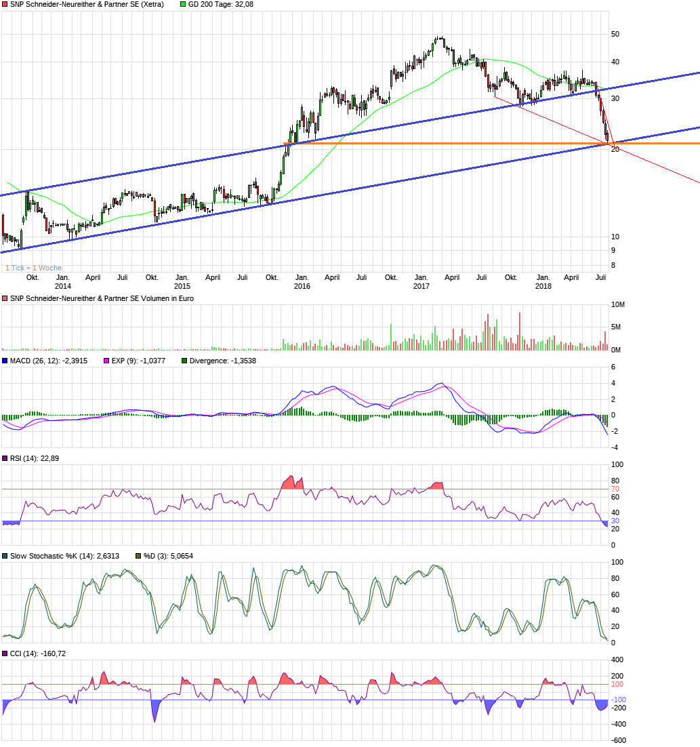
Task: Click the tall green volume bar near Okt. 2016
Action: click(x=391, y=338)
